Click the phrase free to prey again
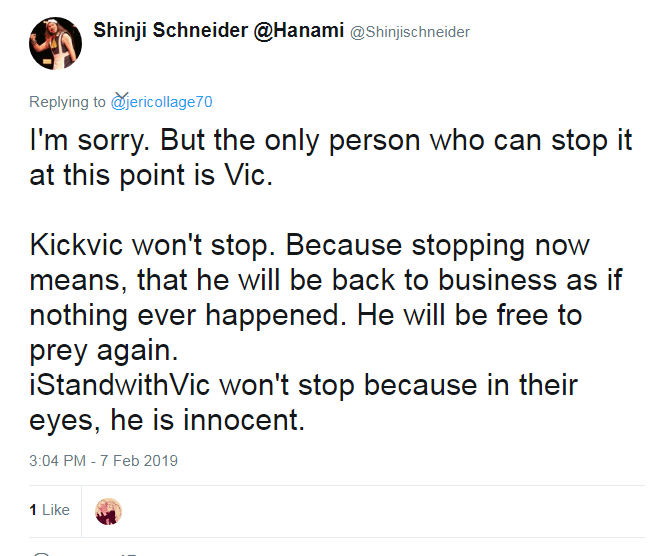This screenshot has height=556, width=669. tap(305, 333)
